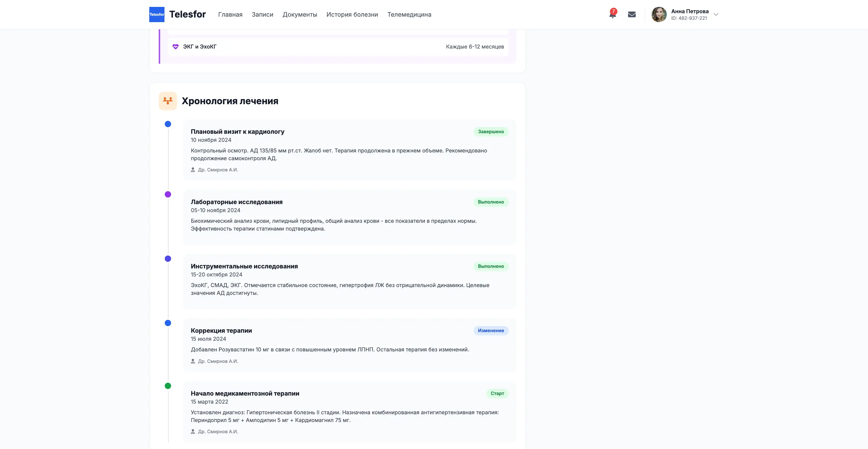Go to Записи section
The height and width of the screenshot is (449, 868).
coord(262,14)
